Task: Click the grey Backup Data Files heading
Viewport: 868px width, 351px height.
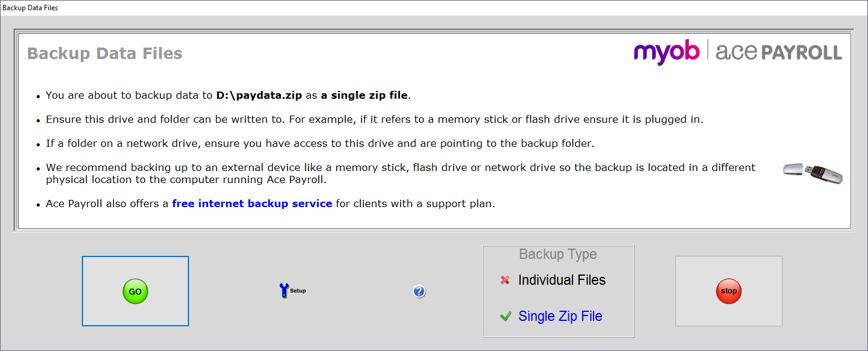Action: point(105,54)
